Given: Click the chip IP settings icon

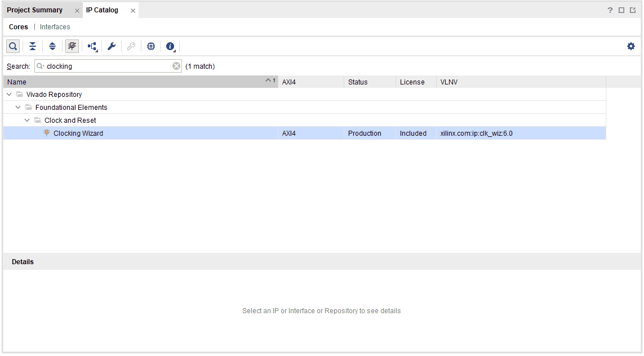Looking at the screenshot, I should pos(151,46).
